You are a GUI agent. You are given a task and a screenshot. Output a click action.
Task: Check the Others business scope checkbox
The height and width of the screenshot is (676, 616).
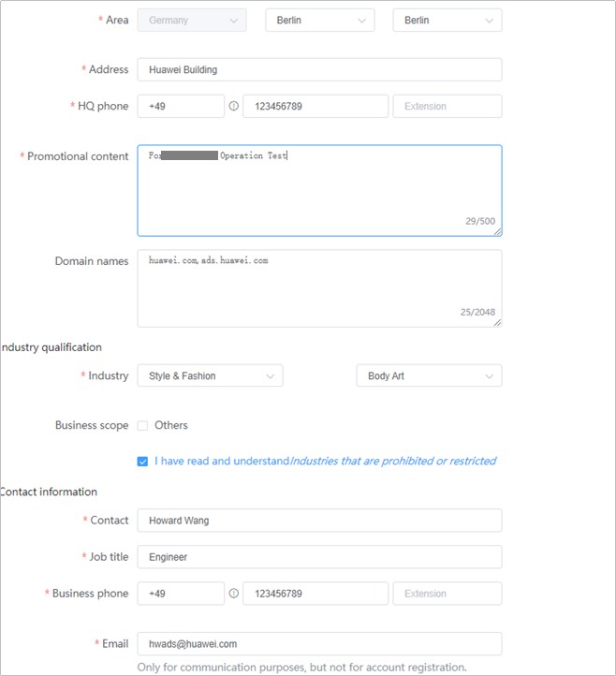point(143,426)
